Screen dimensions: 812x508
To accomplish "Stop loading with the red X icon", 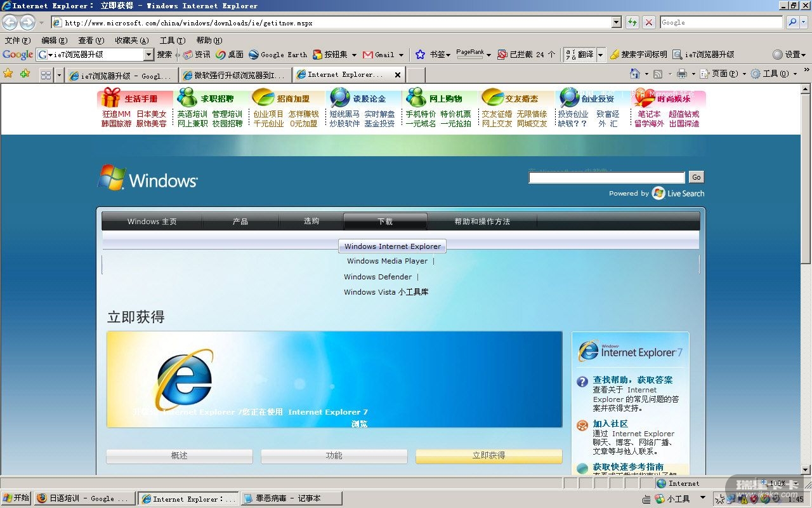I will pyautogui.click(x=649, y=22).
